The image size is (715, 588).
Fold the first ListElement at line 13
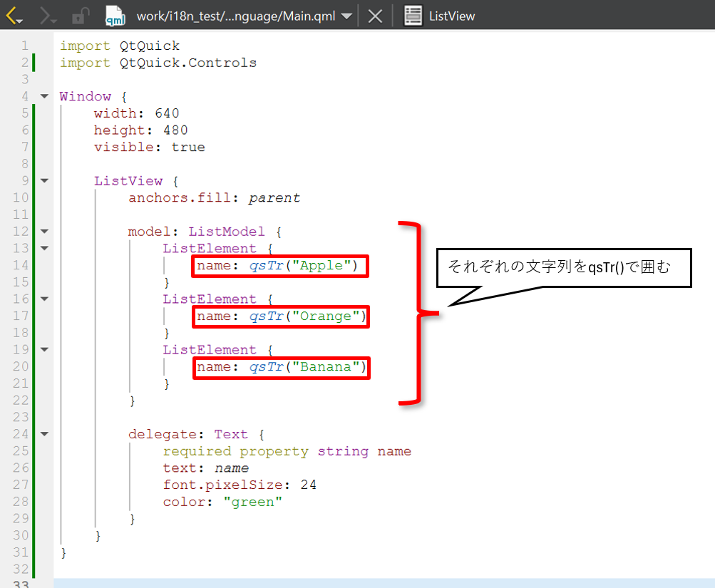point(44,249)
